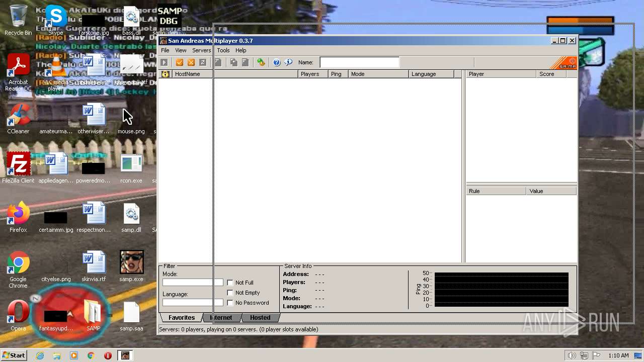
Task: Switch to the Hosted tab
Action: click(260, 318)
